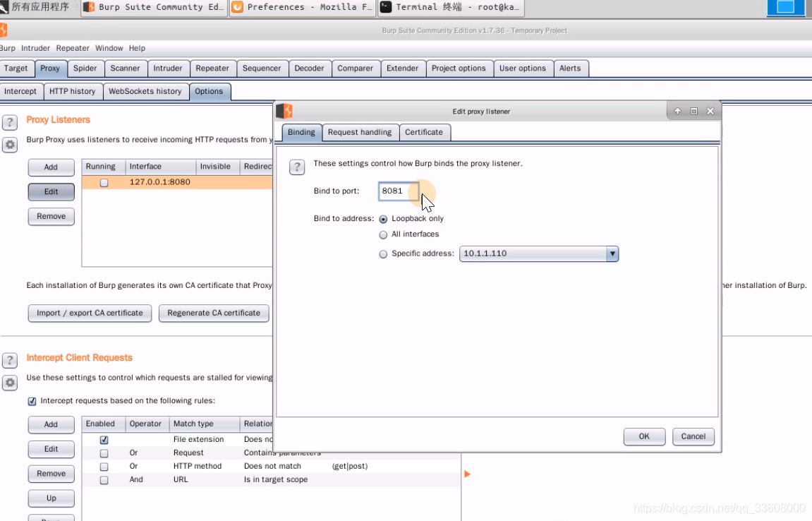Image resolution: width=812 pixels, height=521 pixels.
Task: Open the Intruder menu
Action: click(x=35, y=48)
